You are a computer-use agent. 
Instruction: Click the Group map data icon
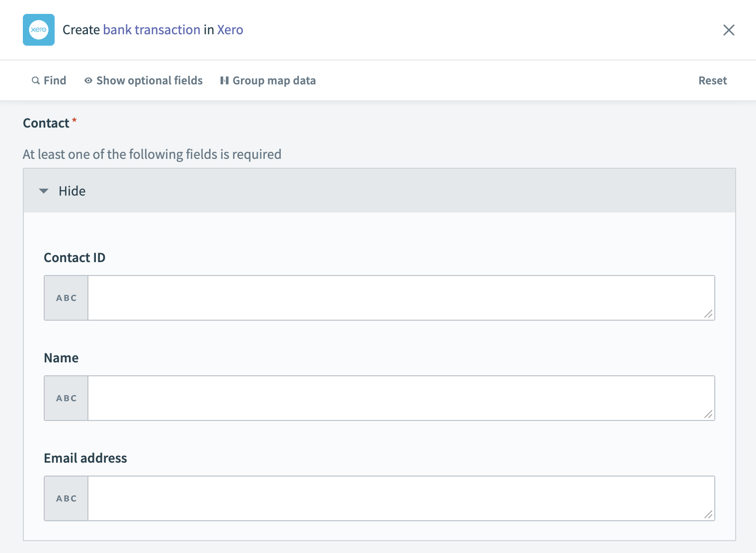point(225,80)
